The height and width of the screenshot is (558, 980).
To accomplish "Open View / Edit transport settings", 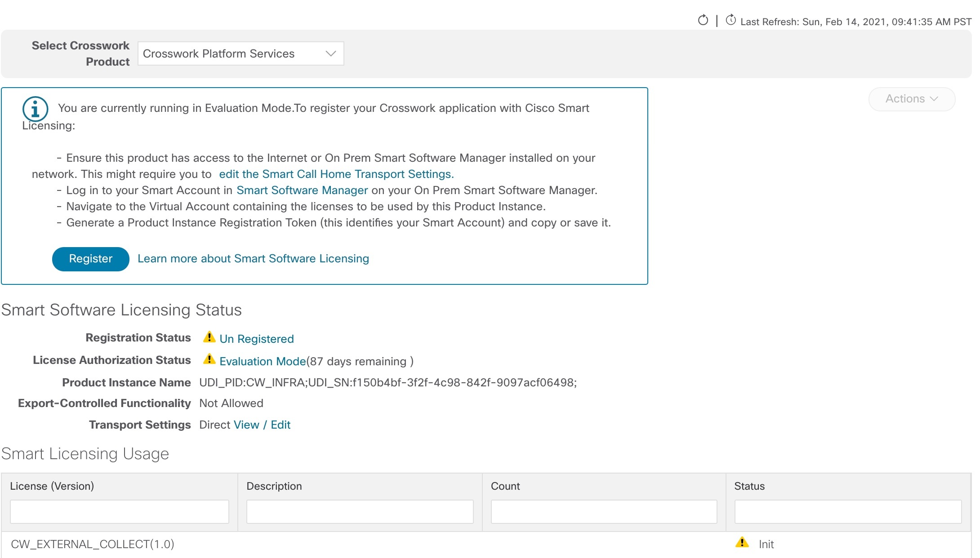I will 262,425.
